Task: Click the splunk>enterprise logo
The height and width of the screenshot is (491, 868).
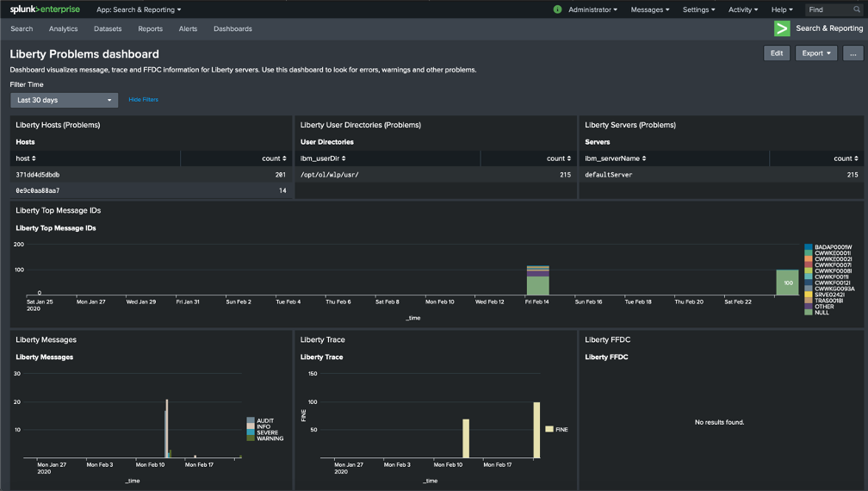Action: point(45,9)
